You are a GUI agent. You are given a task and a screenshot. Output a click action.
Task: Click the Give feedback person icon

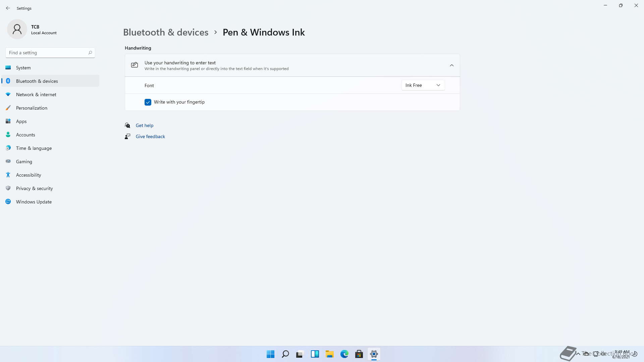[x=127, y=136]
